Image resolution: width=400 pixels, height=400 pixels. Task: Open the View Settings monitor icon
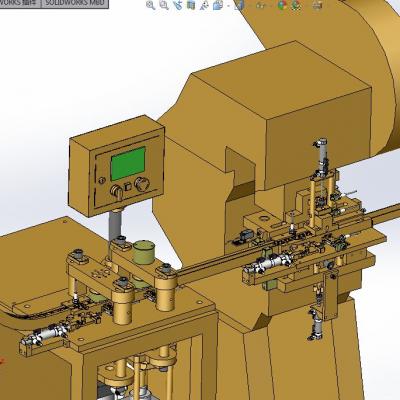318,5
